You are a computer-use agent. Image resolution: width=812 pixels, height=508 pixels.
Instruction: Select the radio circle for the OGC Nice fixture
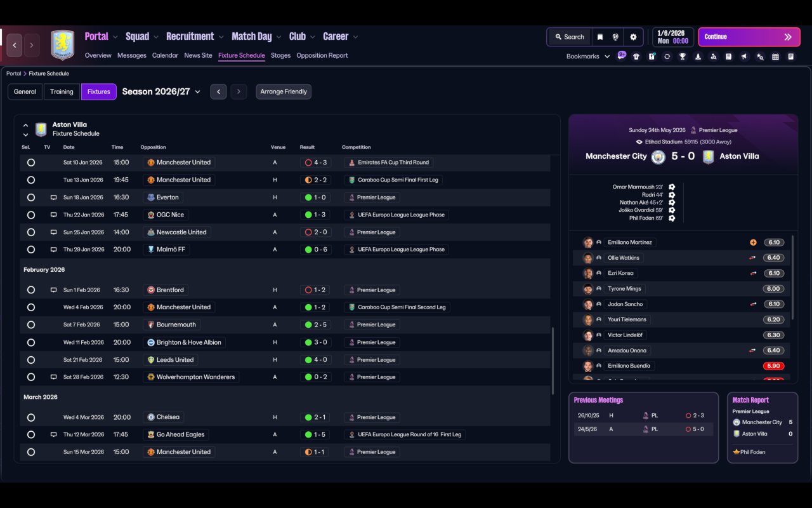31,215
